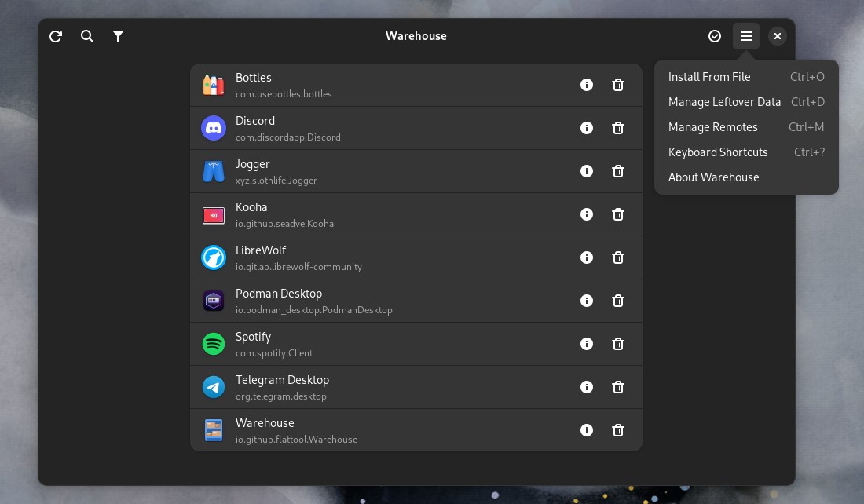Image resolution: width=864 pixels, height=504 pixels.
Task: Show info for LibreWolf
Action: tap(587, 257)
